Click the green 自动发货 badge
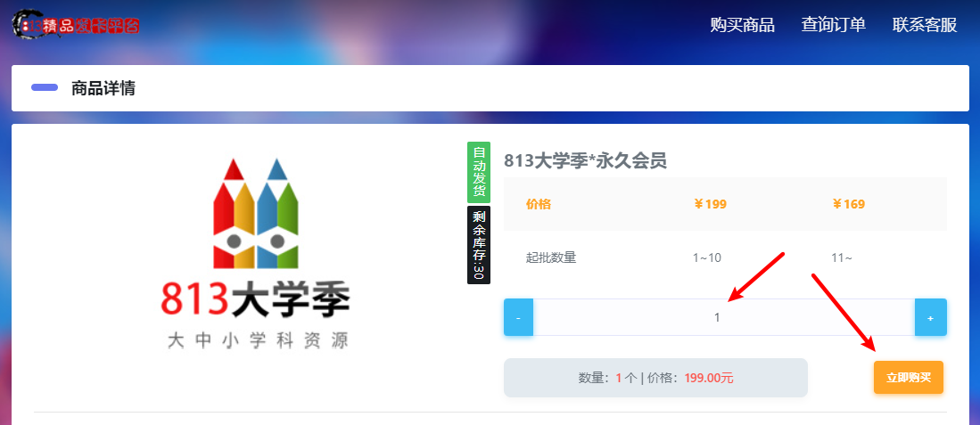Image resolution: width=980 pixels, height=425 pixels. point(479,172)
